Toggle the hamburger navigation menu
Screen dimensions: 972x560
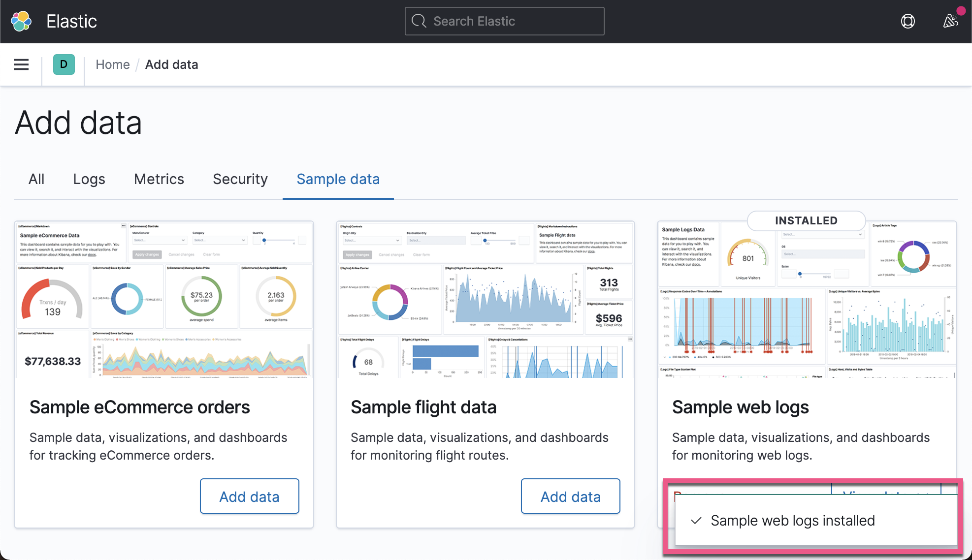point(21,64)
